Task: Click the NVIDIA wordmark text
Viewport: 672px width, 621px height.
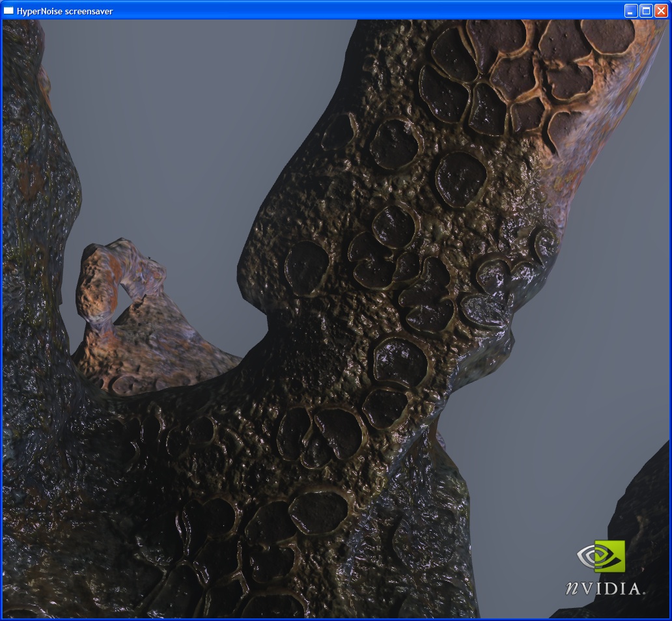Action: (x=605, y=588)
